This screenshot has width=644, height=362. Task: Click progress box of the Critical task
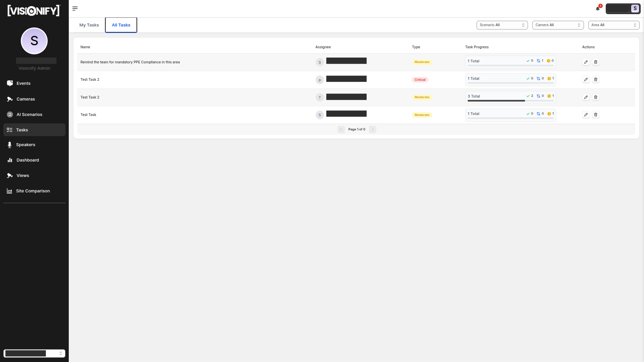click(x=511, y=80)
